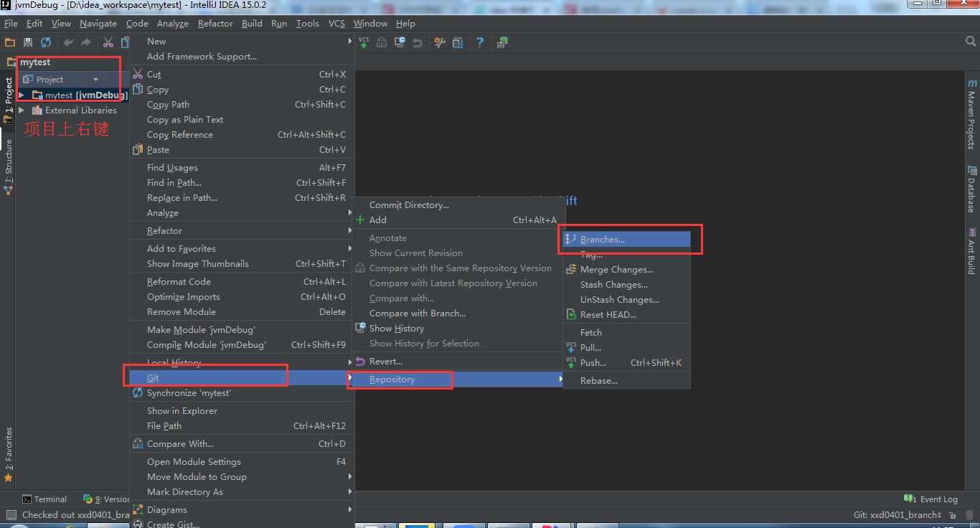Select Tag... in the Repository submenu
Viewport: 980px width, 528px height.
click(626, 255)
